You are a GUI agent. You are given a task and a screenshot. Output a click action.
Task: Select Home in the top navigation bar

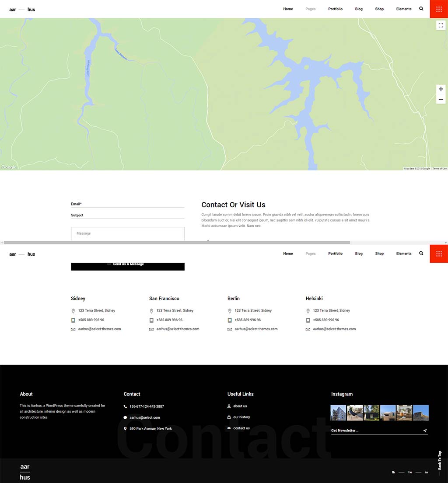tap(288, 9)
